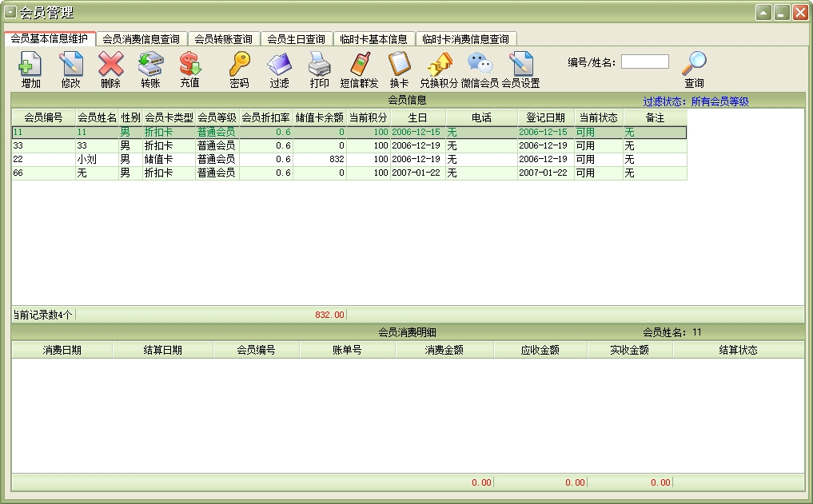Sort by 储值卡余额 column header
813x504 pixels.
320,117
